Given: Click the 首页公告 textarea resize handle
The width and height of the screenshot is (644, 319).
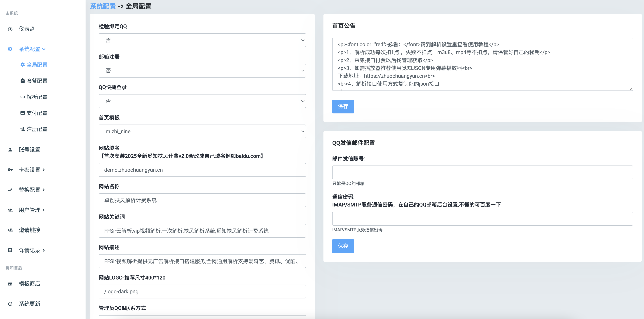Looking at the screenshot, I should [631, 89].
